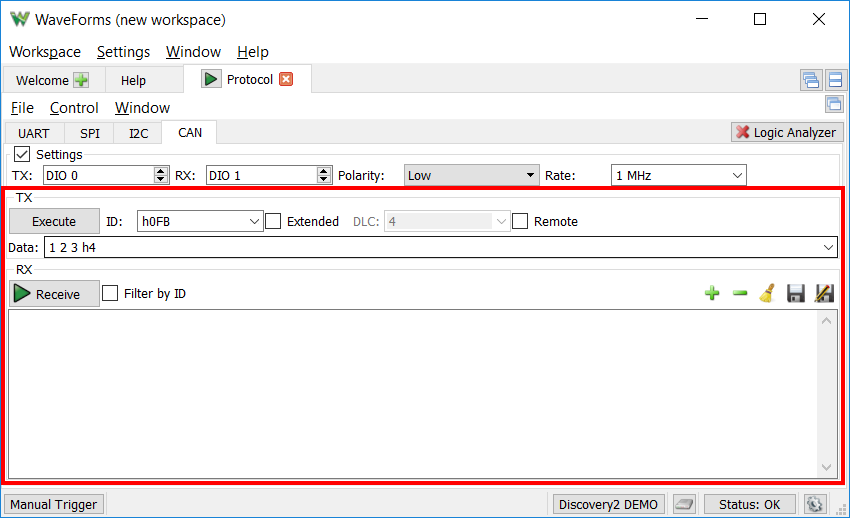Clear received data with the broom icon
Screen dimensions: 850x518
tap(767, 293)
